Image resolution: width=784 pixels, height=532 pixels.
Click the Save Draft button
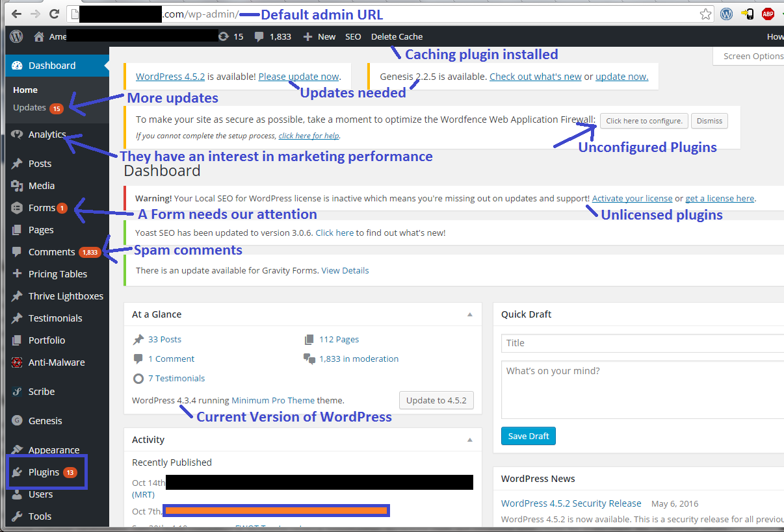[529, 436]
